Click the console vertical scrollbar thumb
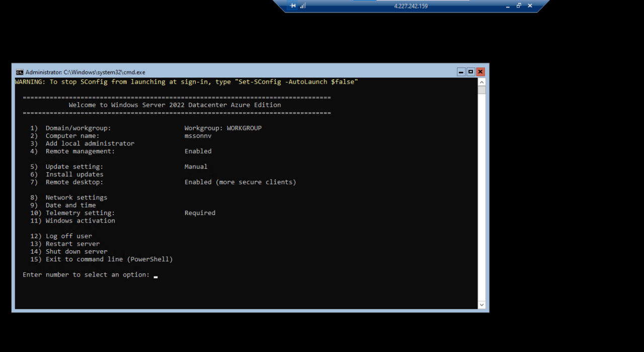The width and height of the screenshot is (644, 352). tap(481, 90)
